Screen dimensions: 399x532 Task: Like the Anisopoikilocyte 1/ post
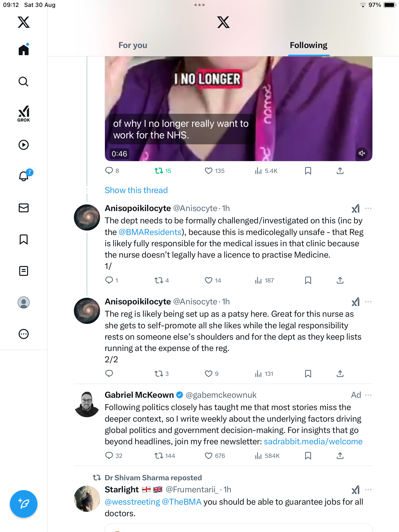coord(209,280)
